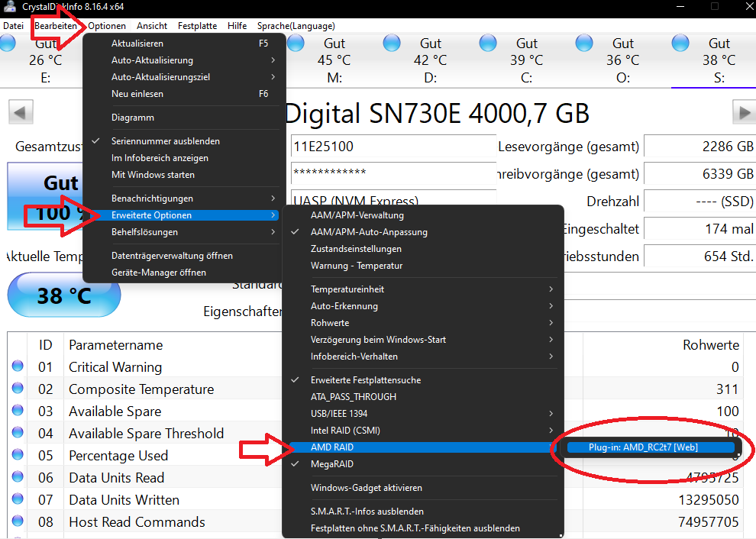This screenshot has height=539, width=756.
Task: Enable Im Infobereich anzeigen
Action: coord(185,157)
